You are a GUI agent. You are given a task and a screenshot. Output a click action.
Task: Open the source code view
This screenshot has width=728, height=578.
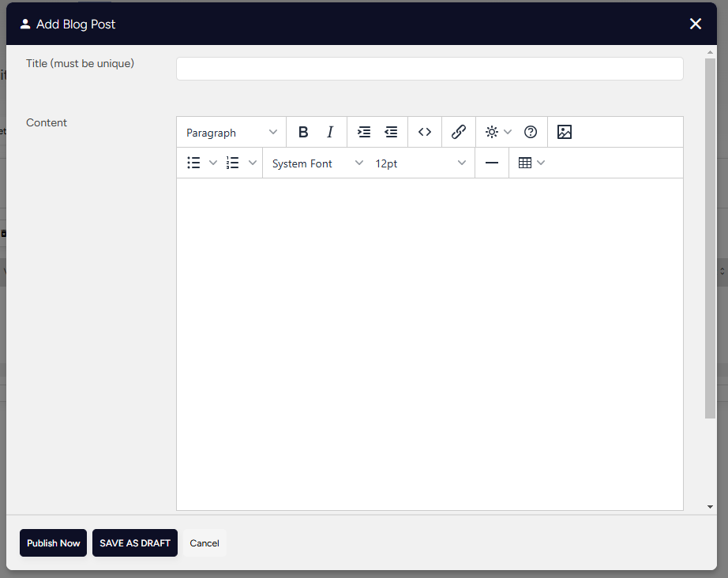click(425, 133)
